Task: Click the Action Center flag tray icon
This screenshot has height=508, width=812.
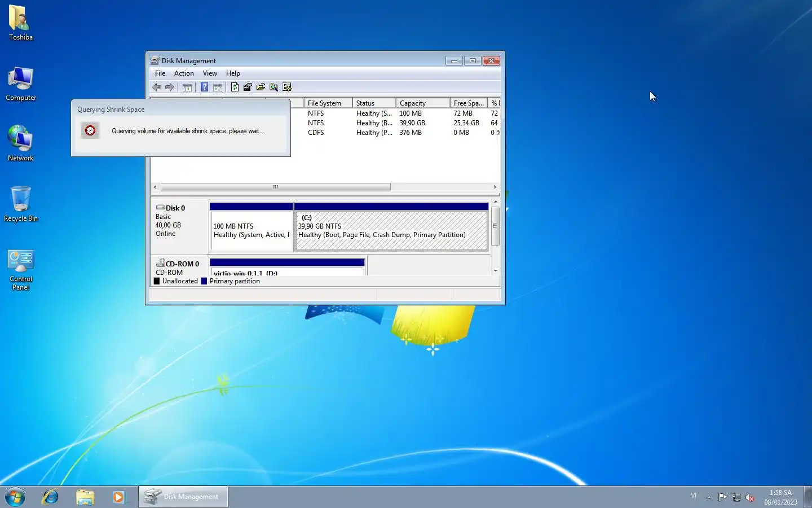Action: (723, 497)
